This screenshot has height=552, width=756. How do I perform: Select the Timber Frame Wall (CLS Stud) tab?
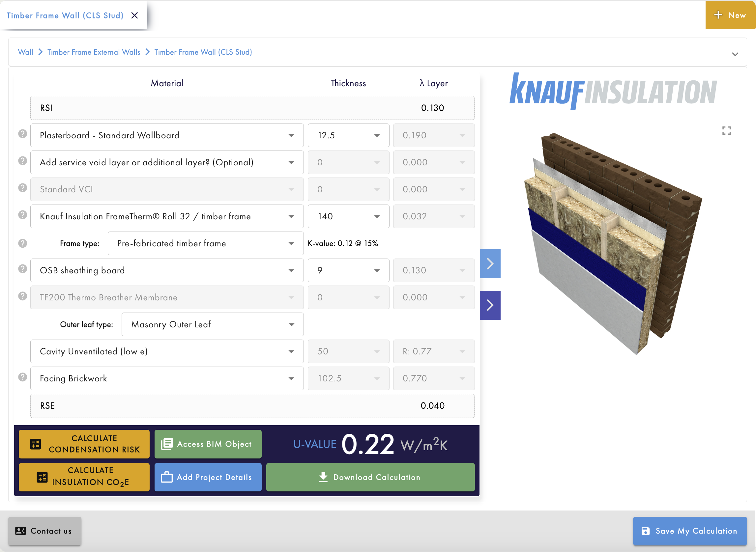point(65,15)
